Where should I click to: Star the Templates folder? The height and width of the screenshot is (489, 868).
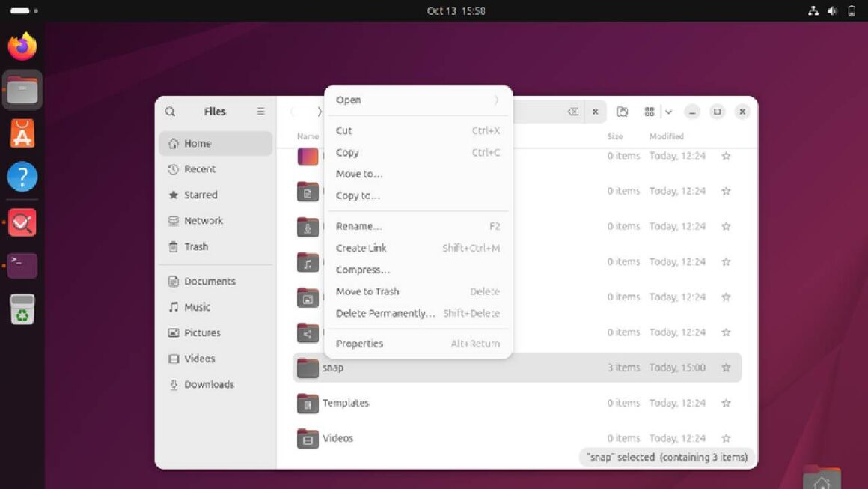(727, 403)
